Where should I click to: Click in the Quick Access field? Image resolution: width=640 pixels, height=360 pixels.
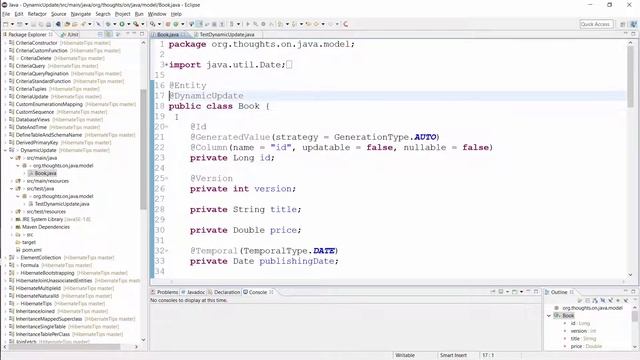[596, 24]
